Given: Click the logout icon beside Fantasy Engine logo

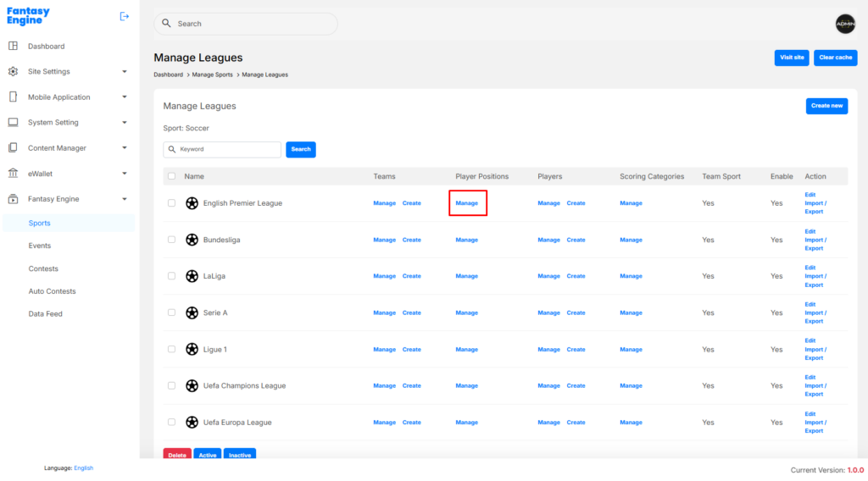Looking at the screenshot, I should [125, 16].
